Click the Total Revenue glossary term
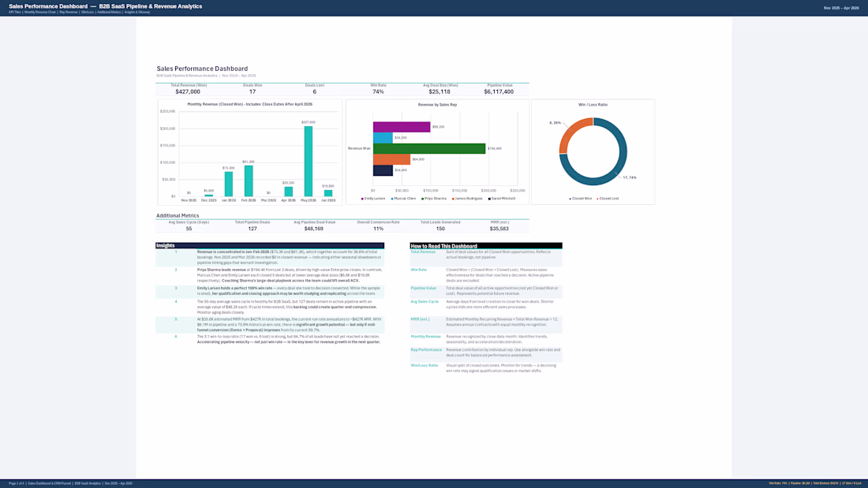 pyautogui.click(x=423, y=251)
